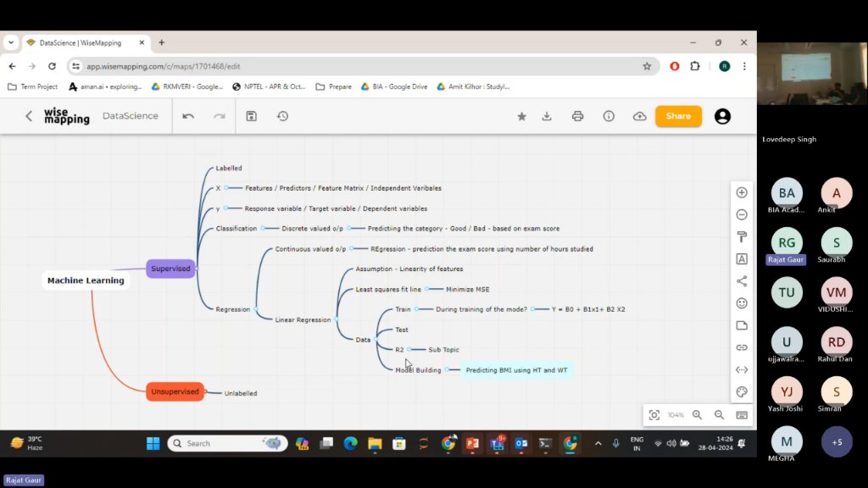868x488 pixels.
Task: Select the Minimize MSE topic
Action: pos(468,290)
